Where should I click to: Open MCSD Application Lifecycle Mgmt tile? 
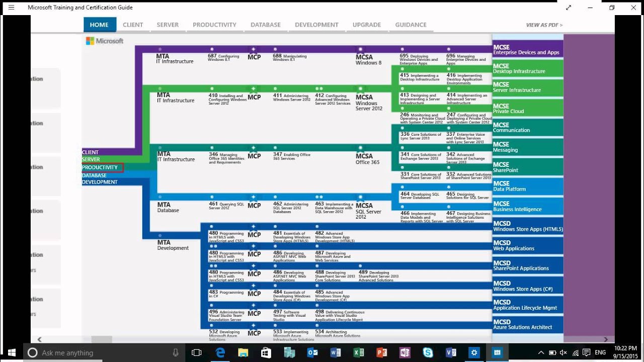tap(528, 305)
